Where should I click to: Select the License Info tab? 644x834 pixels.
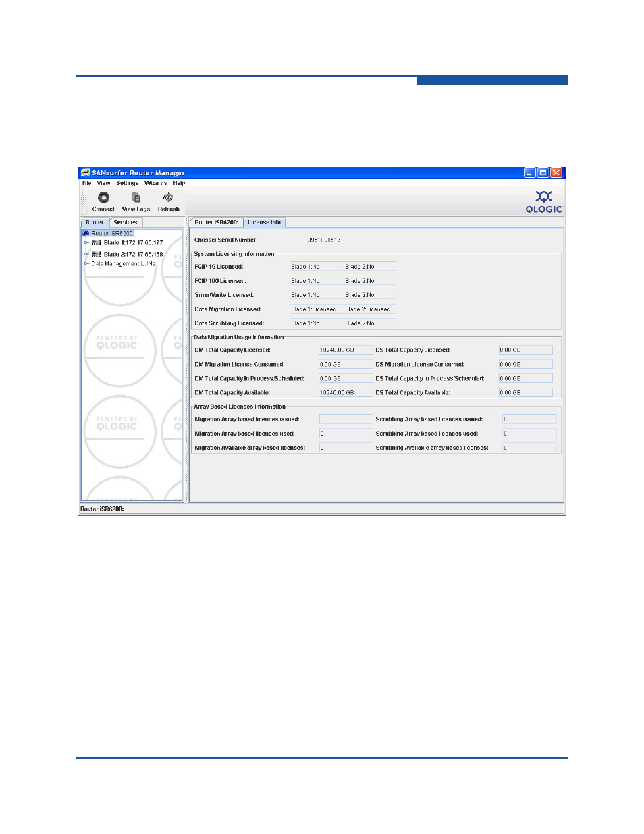click(x=265, y=222)
